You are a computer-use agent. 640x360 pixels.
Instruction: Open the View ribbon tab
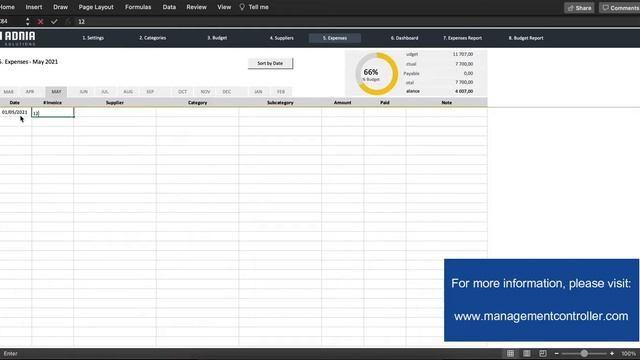224,7
